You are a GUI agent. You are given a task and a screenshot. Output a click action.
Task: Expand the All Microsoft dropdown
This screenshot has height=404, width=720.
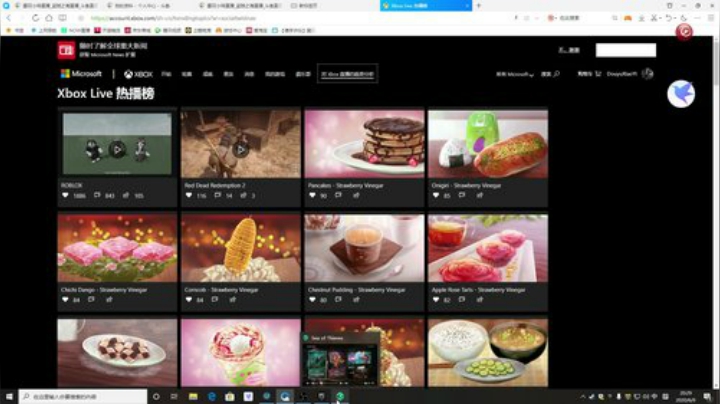click(514, 74)
